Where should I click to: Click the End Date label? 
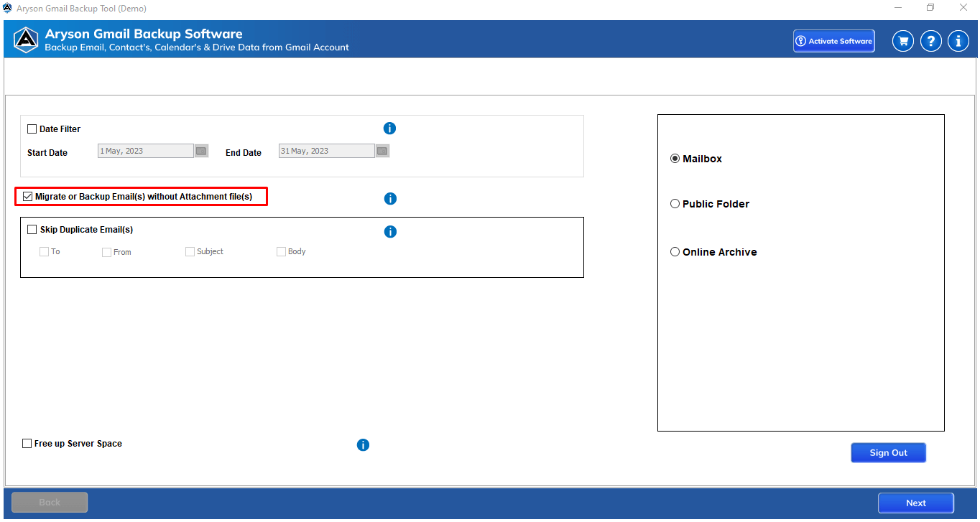coord(244,153)
